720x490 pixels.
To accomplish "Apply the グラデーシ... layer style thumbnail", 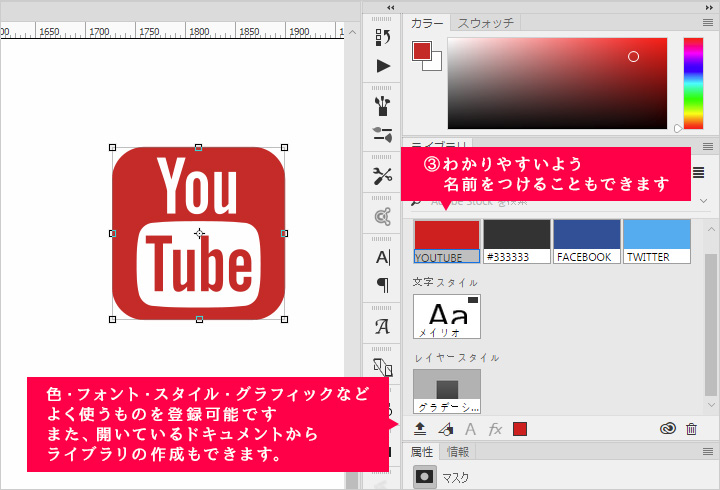I will pos(447,391).
